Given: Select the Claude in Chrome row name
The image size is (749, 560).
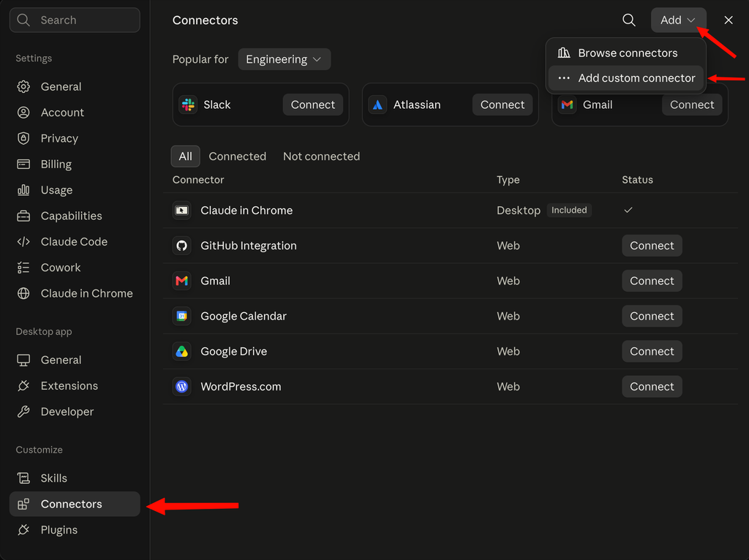Looking at the screenshot, I should coord(246,210).
